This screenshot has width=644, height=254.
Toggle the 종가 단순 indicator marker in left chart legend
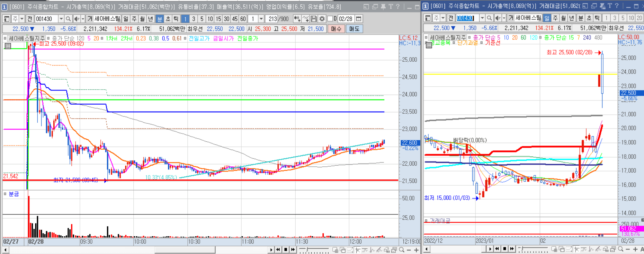point(48,38)
